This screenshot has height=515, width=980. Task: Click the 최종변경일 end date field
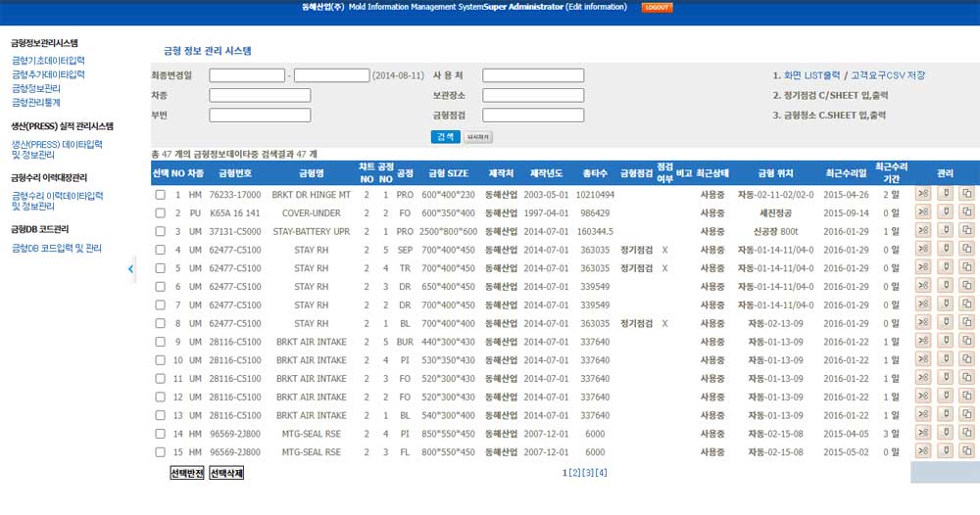coord(332,75)
